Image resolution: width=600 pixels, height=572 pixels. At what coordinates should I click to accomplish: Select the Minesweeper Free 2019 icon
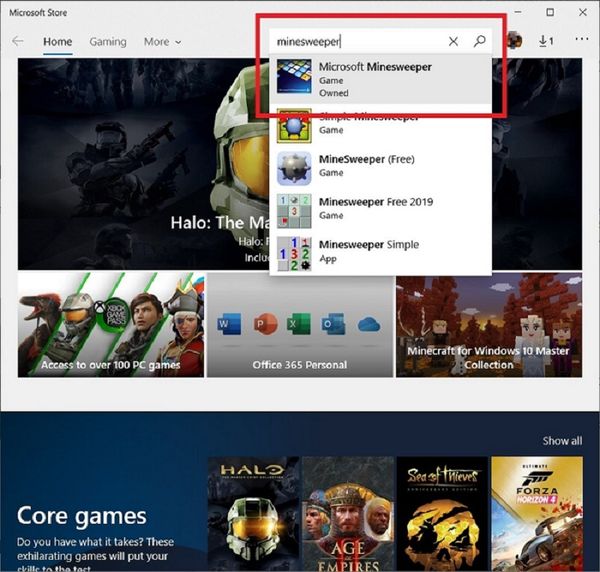[x=294, y=209]
